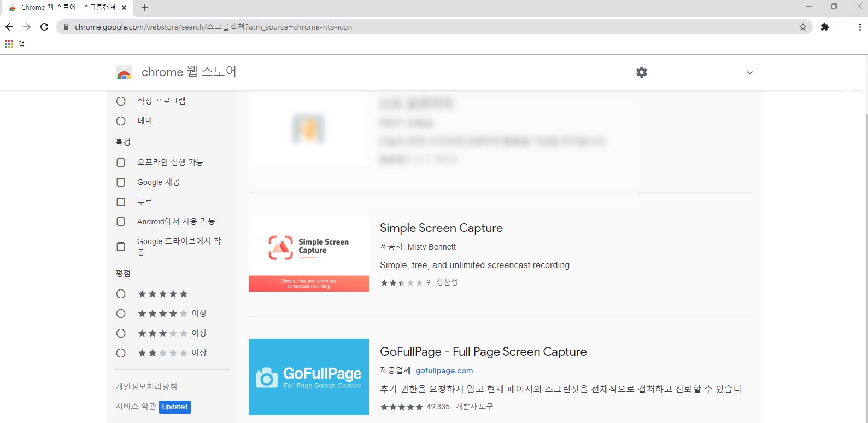Select the 테마 radio option

(121, 121)
